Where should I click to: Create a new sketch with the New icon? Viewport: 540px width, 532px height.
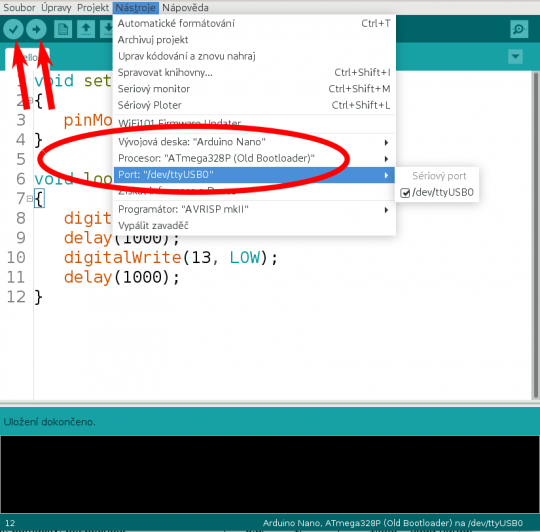63,29
